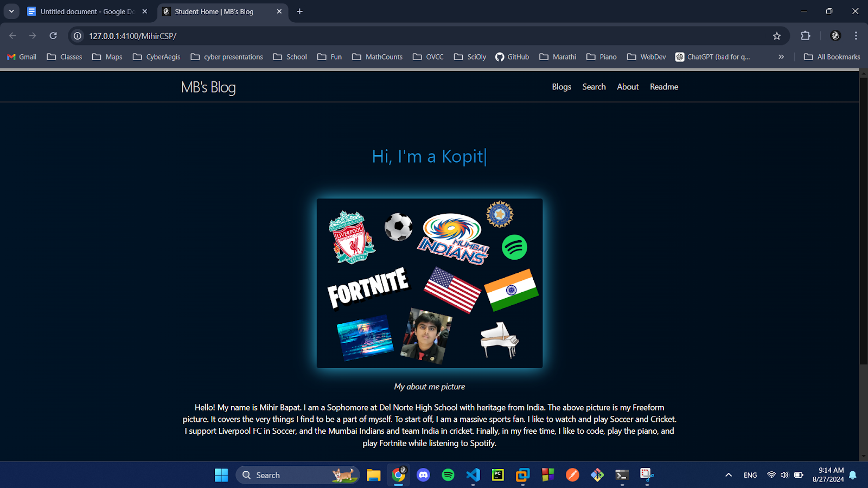This screenshot has width=868, height=488.
Task: Open the tab search dropdown arrow
Action: (11, 11)
